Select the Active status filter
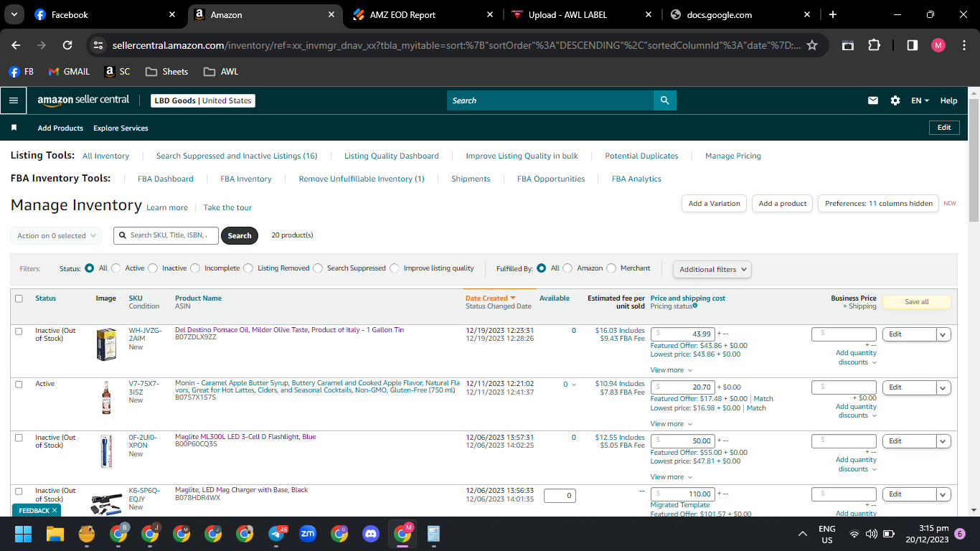 point(116,268)
